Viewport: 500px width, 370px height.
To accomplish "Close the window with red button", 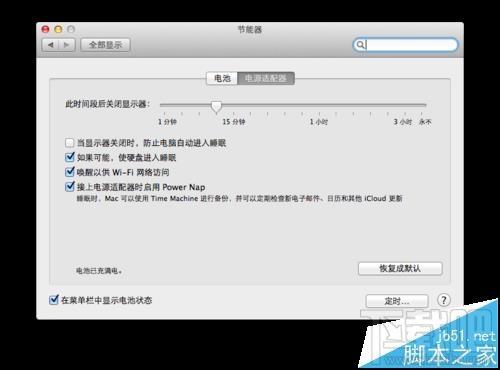I will (45, 29).
